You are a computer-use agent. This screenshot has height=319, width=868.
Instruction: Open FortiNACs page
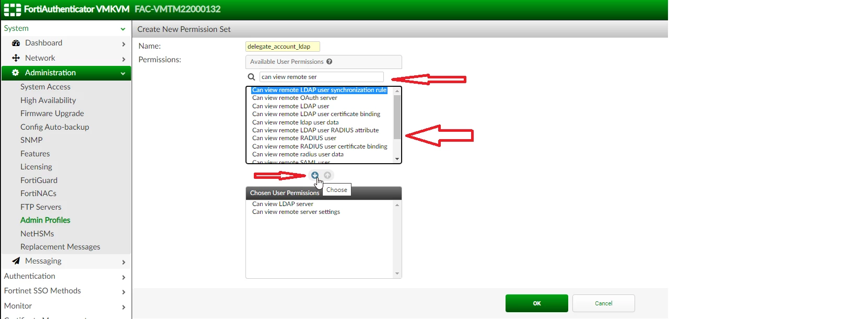(x=38, y=193)
